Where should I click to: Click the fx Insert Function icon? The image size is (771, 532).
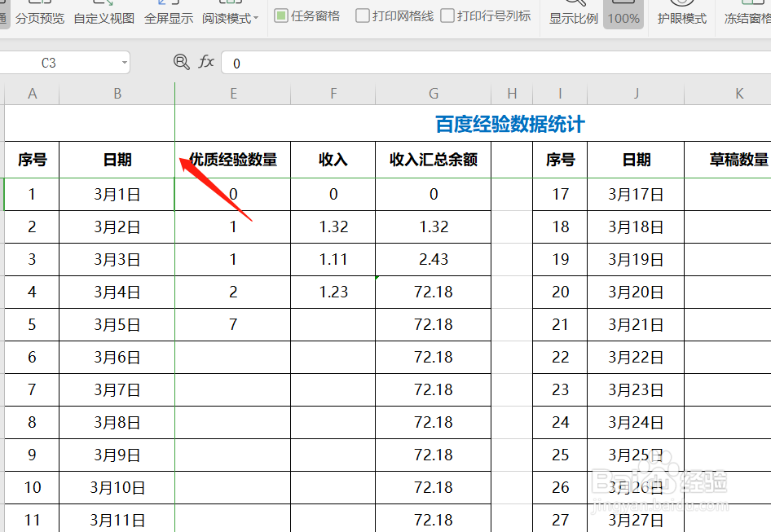[x=206, y=62]
